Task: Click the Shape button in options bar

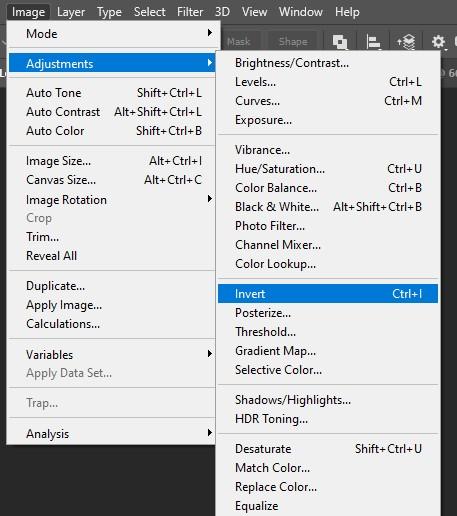Action: point(293,42)
